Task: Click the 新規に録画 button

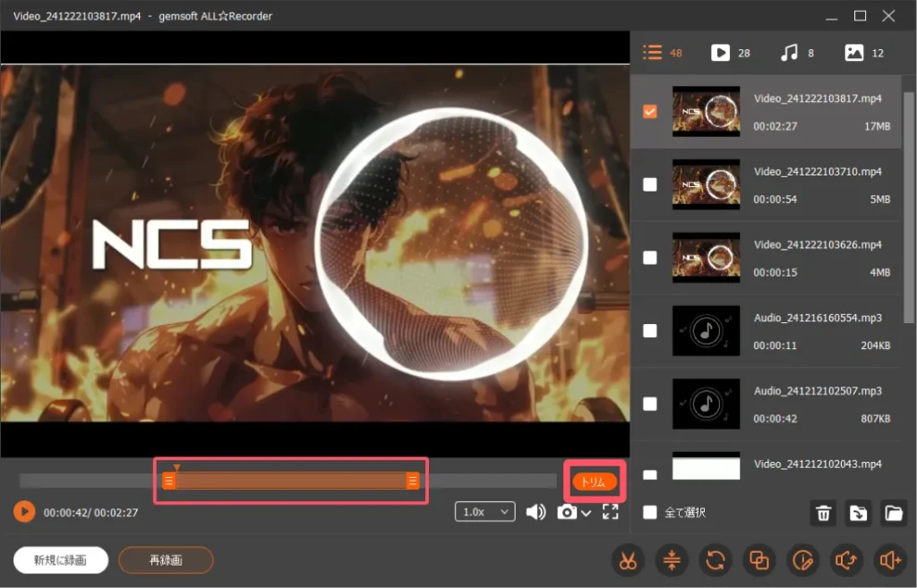Action: (61, 560)
